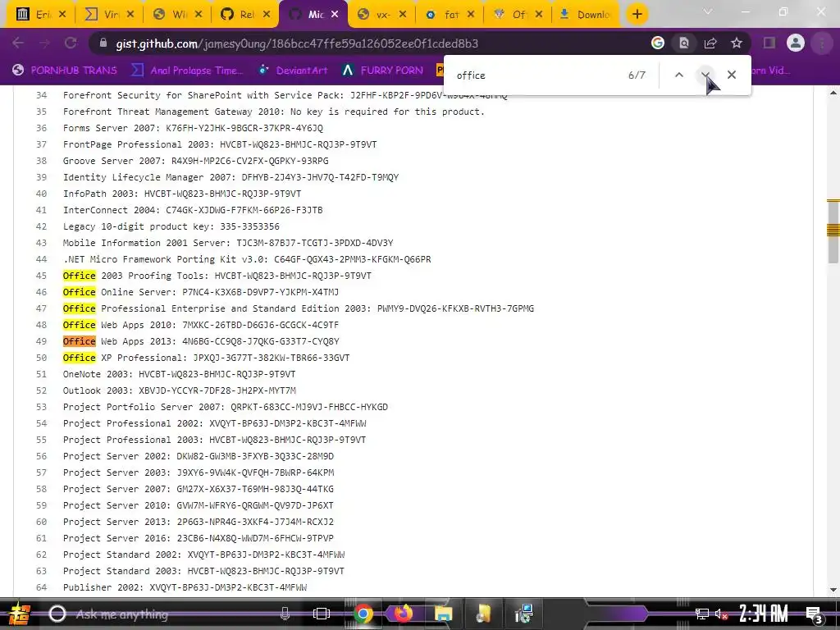This screenshot has height=630, width=840.
Task: Open the user profile avatar
Action: 796,43
